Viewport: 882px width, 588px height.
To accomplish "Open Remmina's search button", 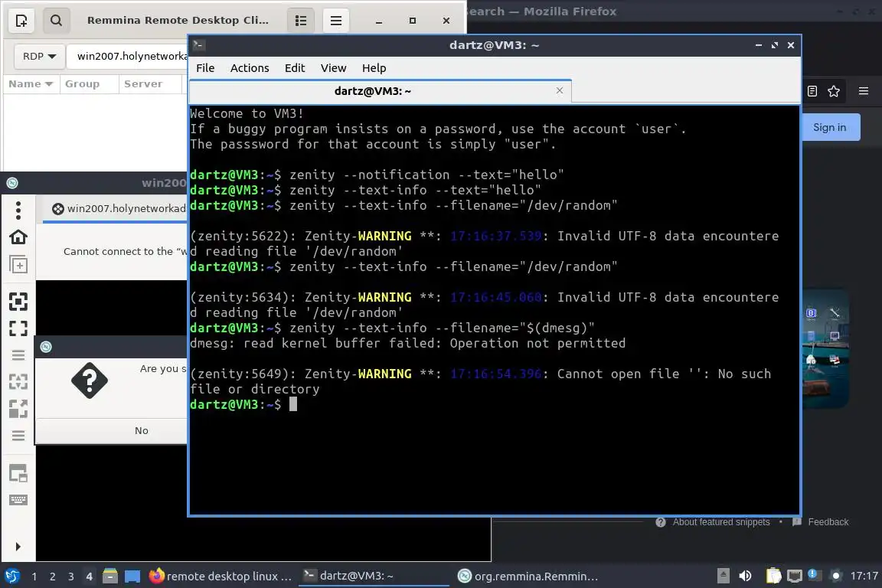I will click(56, 21).
